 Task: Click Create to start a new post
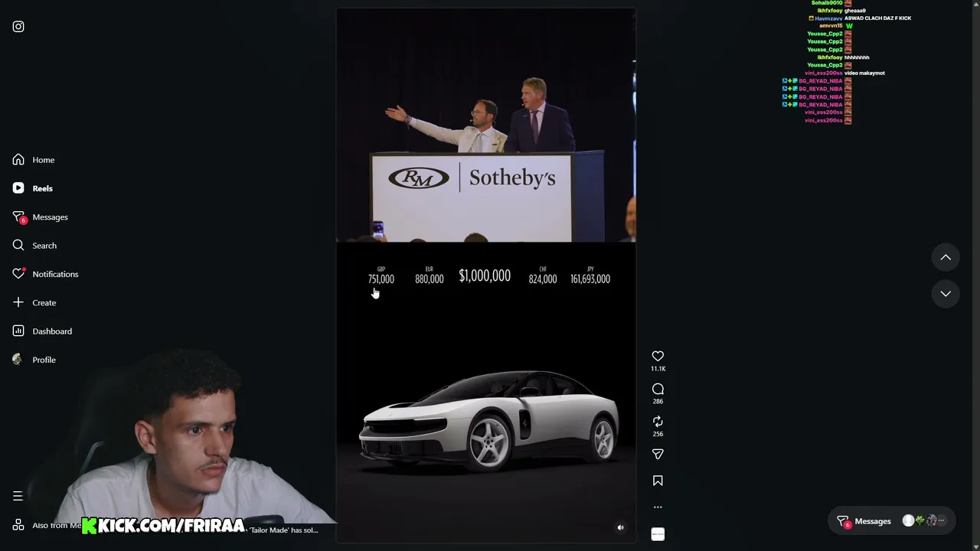pyautogui.click(x=34, y=302)
